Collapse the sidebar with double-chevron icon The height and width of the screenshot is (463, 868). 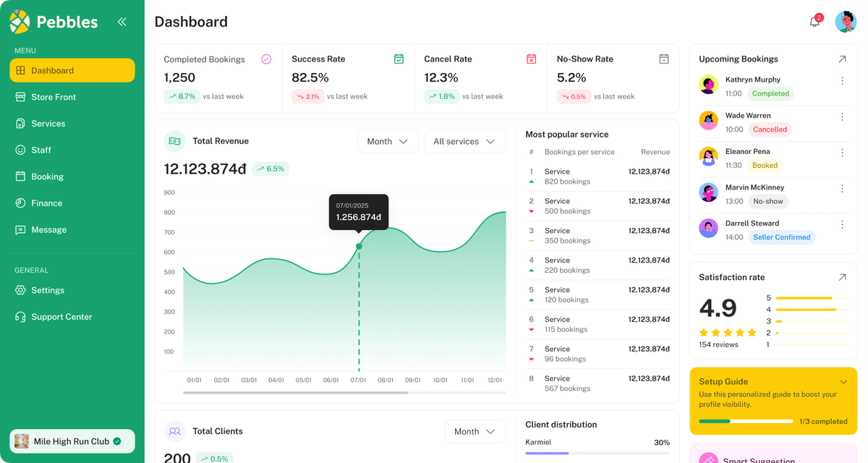tap(122, 22)
